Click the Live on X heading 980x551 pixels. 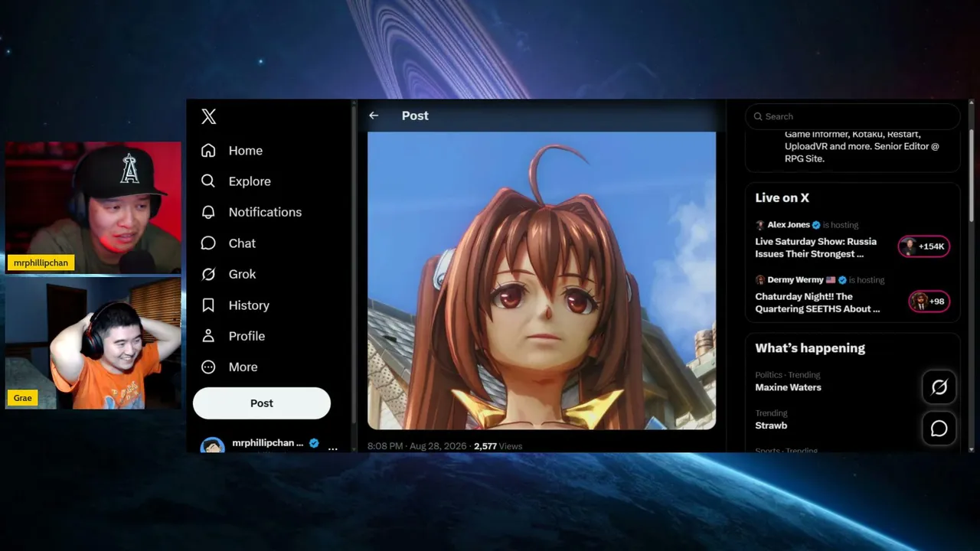coord(782,197)
